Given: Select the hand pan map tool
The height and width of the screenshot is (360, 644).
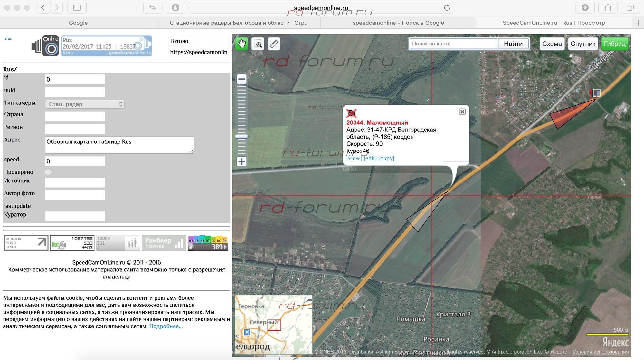Looking at the screenshot, I should tap(241, 44).
